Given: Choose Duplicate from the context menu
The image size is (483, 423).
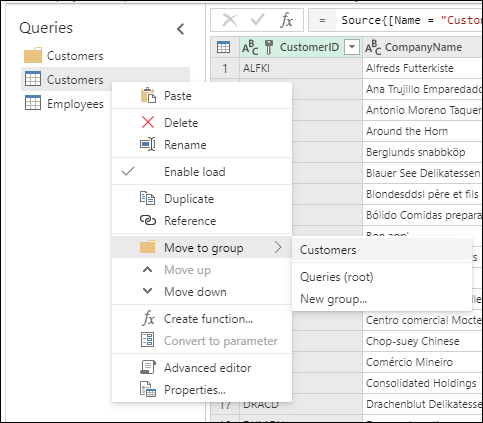Looking at the screenshot, I should 202,199.
